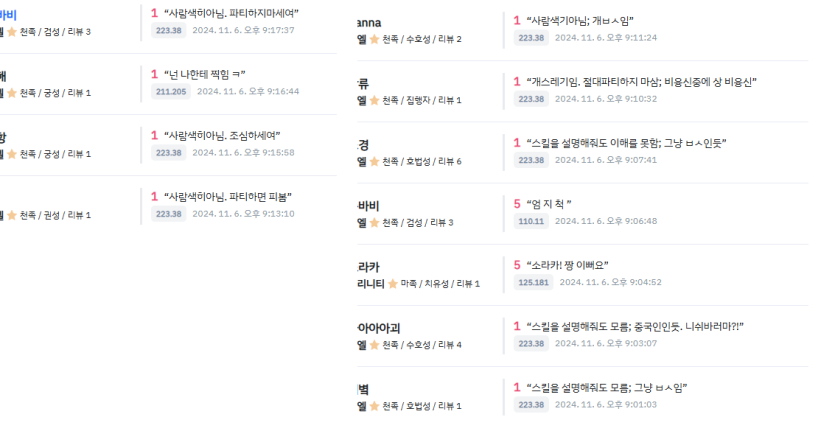
Task: Click the star beside 천족 / 권성 / 리뷰 1
Action: click(x=12, y=215)
